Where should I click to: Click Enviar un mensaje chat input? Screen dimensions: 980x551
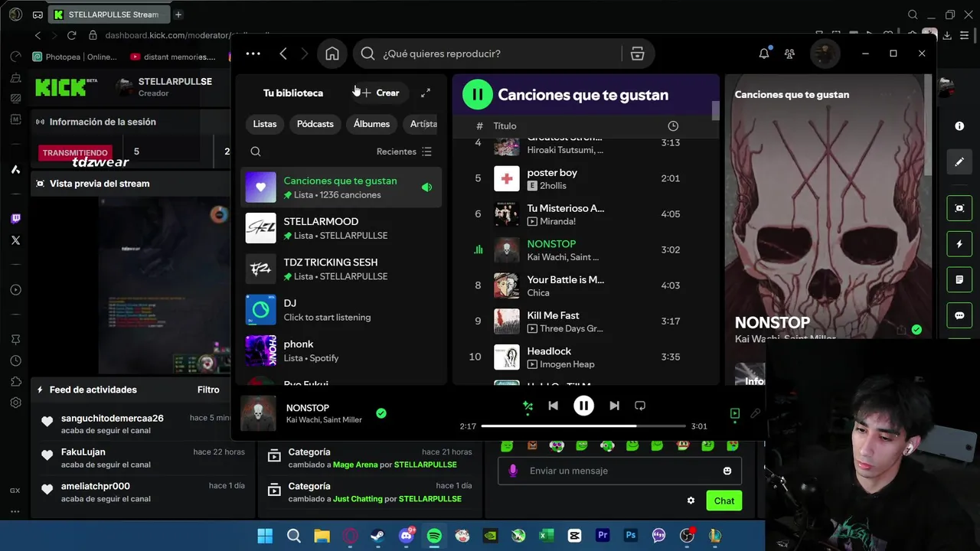(x=620, y=471)
